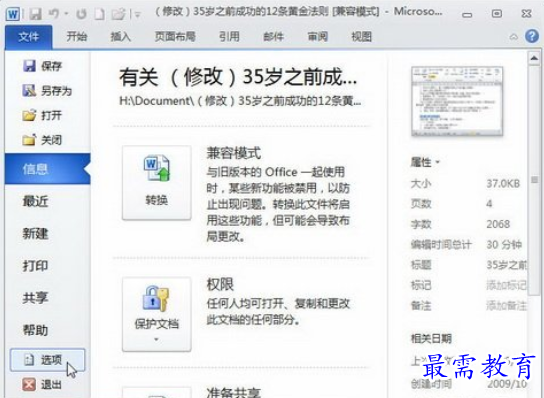Viewport: 544px width, 398px height.
Task: Restore down the Word window
Action: (x=497, y=14)
